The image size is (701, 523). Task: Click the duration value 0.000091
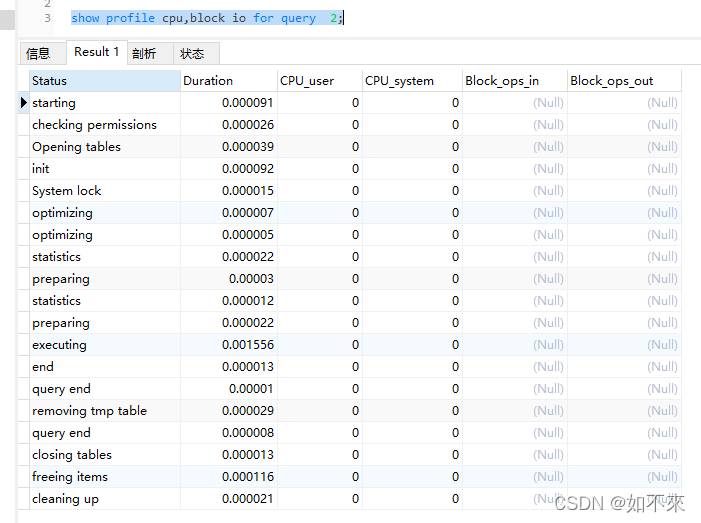pyautogui.click(x=248, y=103)
